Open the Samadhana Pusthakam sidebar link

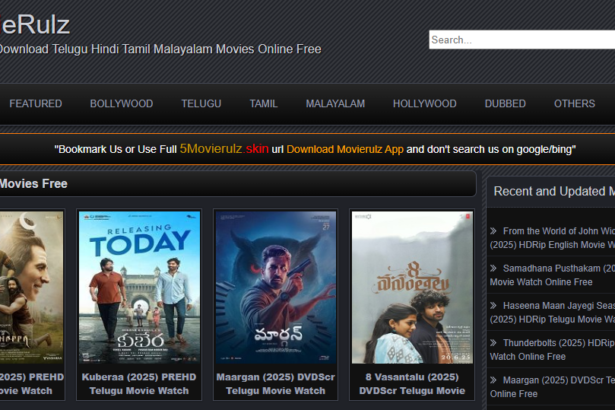552,275
